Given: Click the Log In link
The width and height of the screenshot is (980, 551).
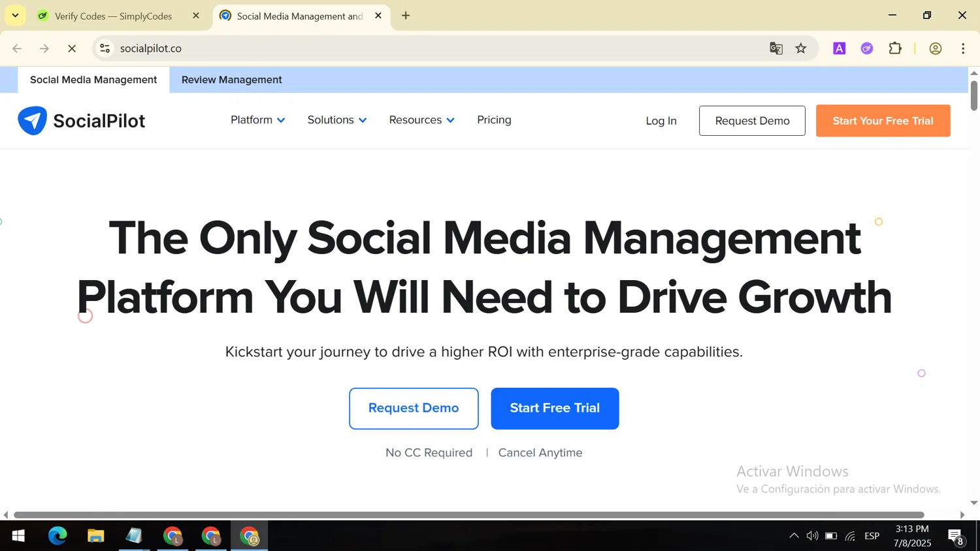Looking at the screenshot, I should coord(661,121).
